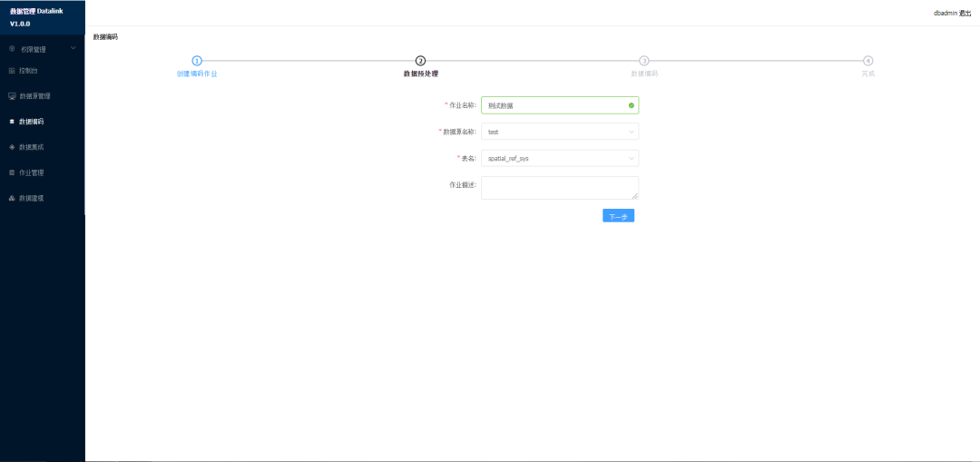This screenshot has width=980, height=462.
Task: Click the resize handle of 作业描述 textarea
Action: 635,196
